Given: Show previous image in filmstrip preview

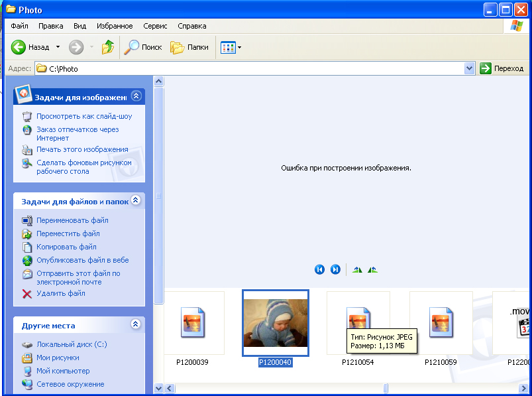Looking at the screenshot, I should point(319,269).
